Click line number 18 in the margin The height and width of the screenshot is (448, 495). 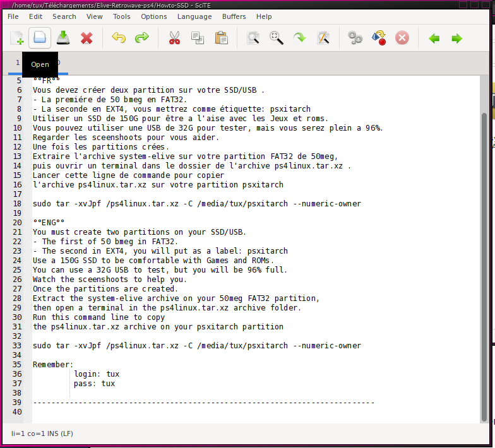18,203
